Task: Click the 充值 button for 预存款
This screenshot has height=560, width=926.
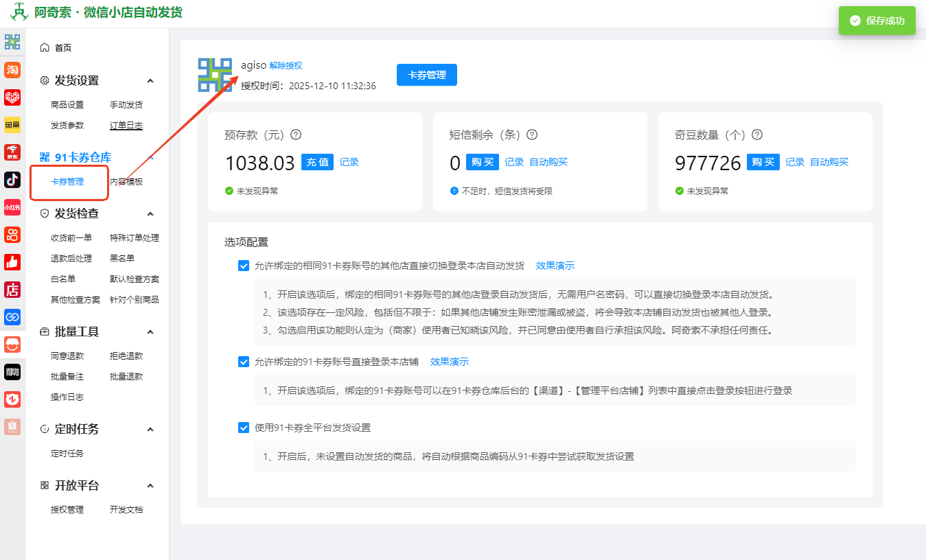Action: [317, 163]
